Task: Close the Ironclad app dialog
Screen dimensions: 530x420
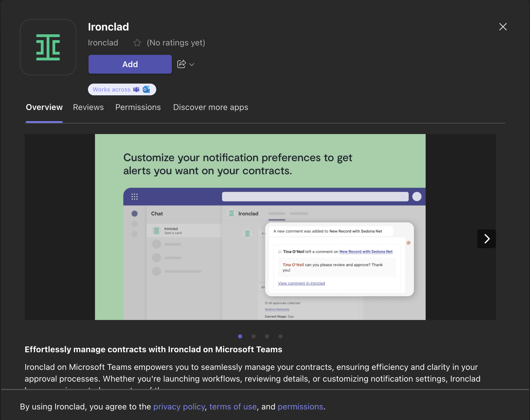Action: click(503, 27)
